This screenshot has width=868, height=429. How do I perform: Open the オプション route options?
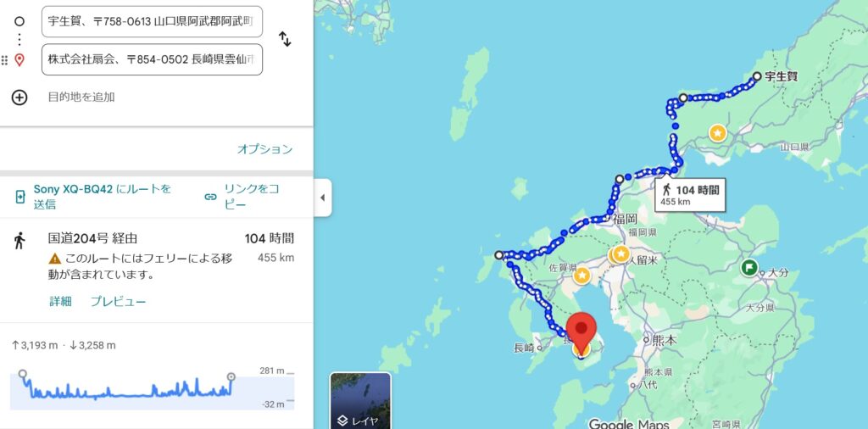click(264, 149)
